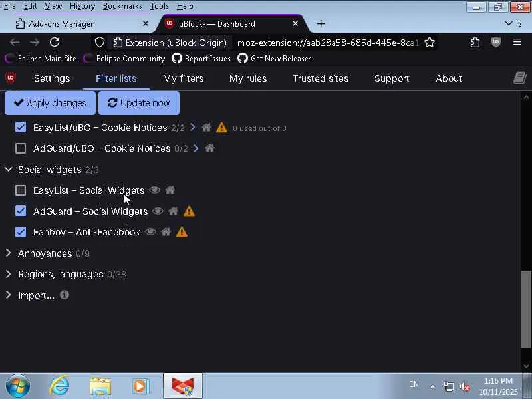Open home icon for AdGuard Social Widgets
Image resolution: width=532 pixels, height=399 pixels.
click(x=173, y=211)
